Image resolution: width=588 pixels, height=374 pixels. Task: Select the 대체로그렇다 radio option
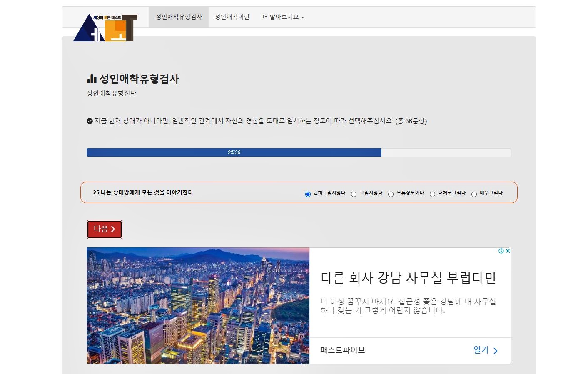pyautogui.click(x=432, y=194)
